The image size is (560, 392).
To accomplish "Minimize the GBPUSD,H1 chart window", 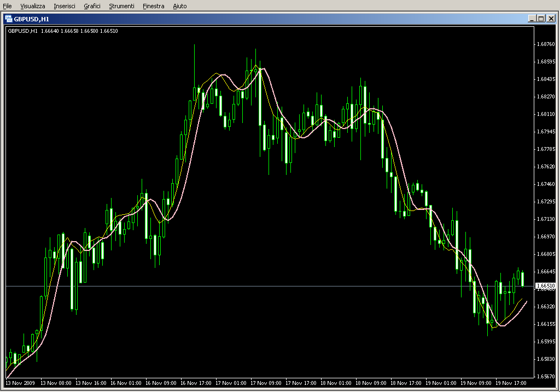I will tap(532, 19).
